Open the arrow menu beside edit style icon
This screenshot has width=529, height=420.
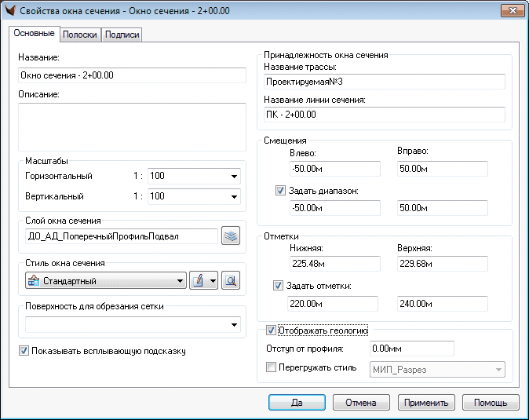(211, 281)
